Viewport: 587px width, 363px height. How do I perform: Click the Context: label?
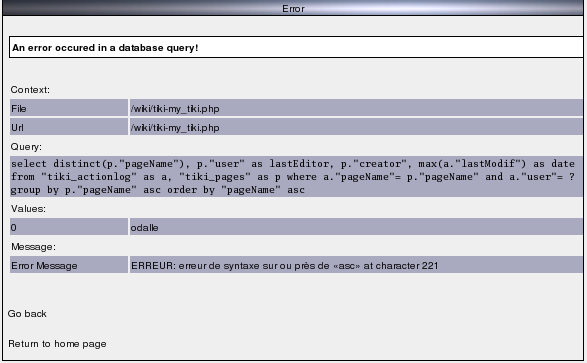pos(30,90)
